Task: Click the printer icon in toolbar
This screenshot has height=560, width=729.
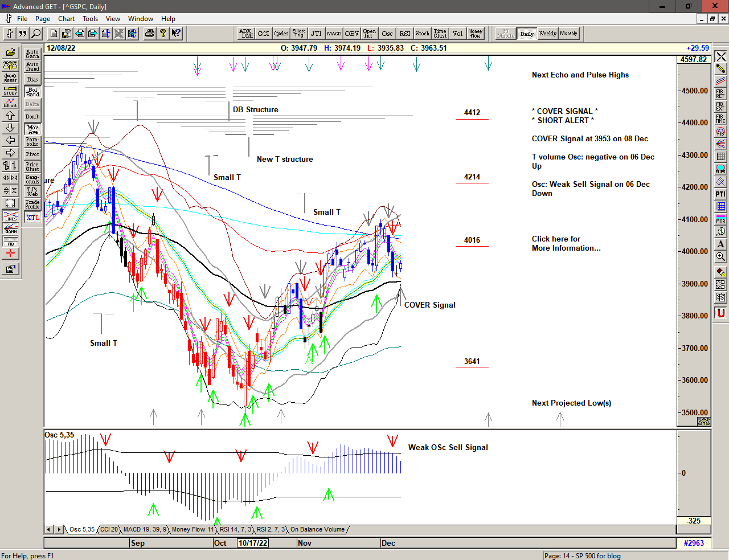Action: click(x=149, y=34)
